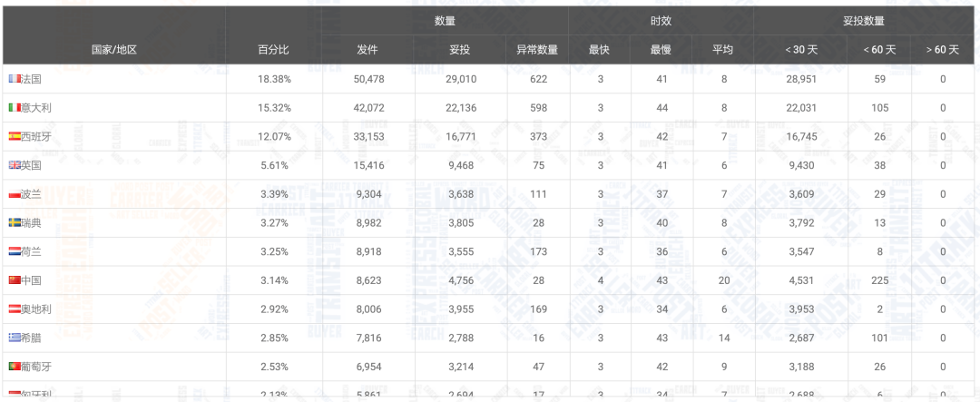Click the 28,951 under-30-days cell
This screenshot has width=980, height=402.
802,79
